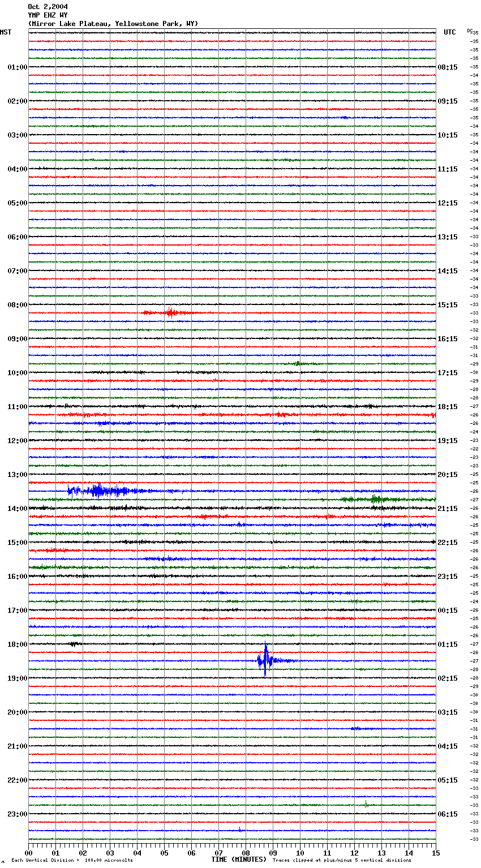
Task: Click the "YMP EHZ WY" station code
Action: click(x=48, y=15)
